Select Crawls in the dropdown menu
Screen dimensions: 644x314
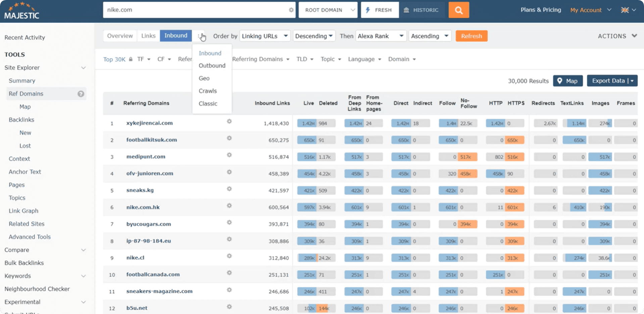208,91
